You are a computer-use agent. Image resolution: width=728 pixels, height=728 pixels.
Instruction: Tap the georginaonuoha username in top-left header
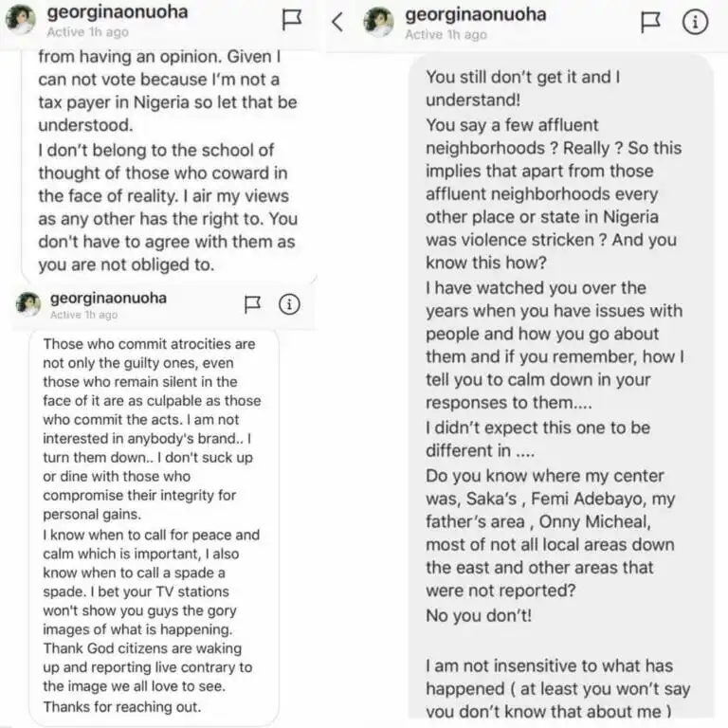pyautogui.click(x=118, y=12)
